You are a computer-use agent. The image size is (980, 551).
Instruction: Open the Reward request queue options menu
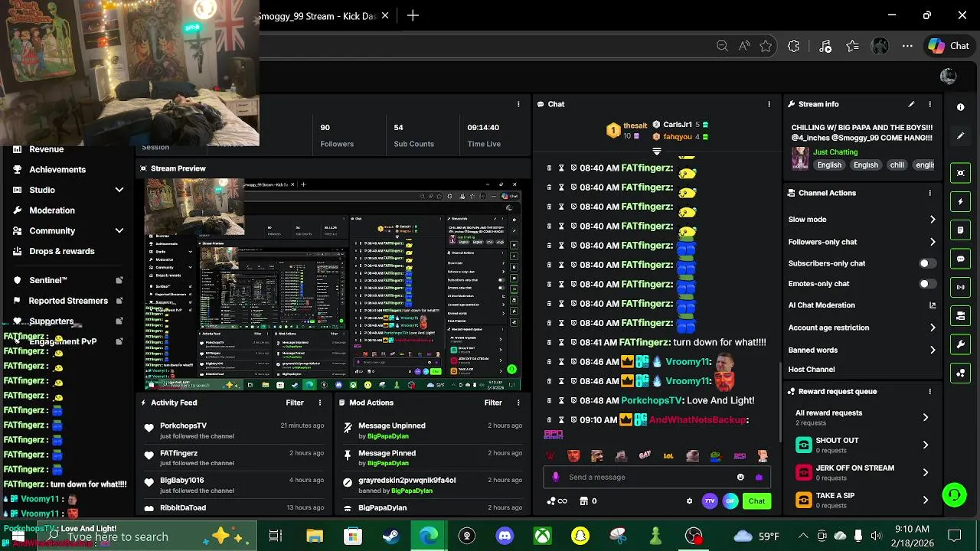[930, 391]
